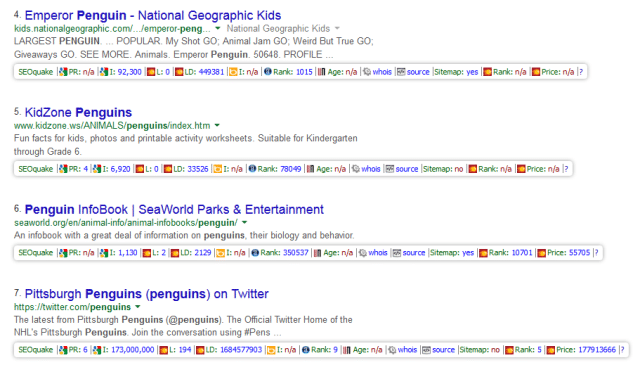Image resolution: width=640 pixels, height=365 pixels.
Task: Open the Emperor Penguin National Geographic Kids result
Action: 153,16
